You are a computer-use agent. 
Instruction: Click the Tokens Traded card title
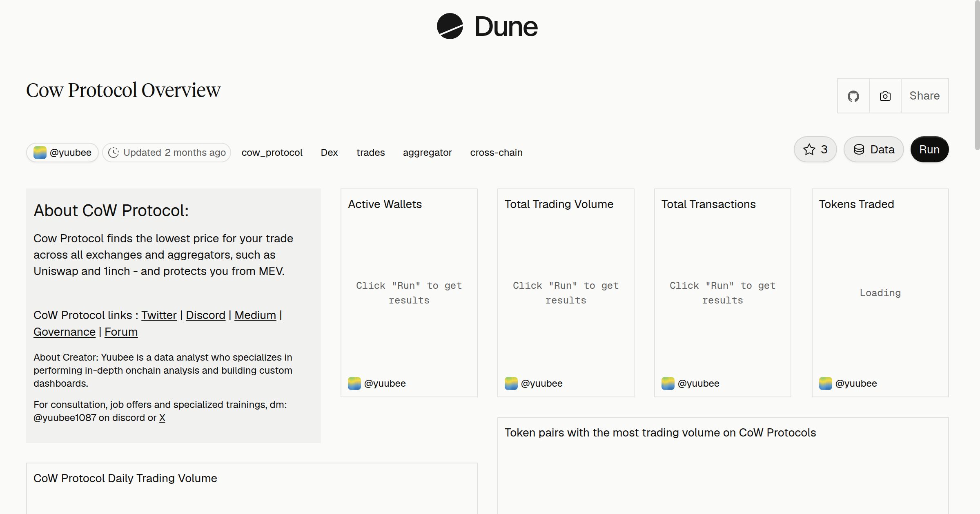(x=856, y=204)
